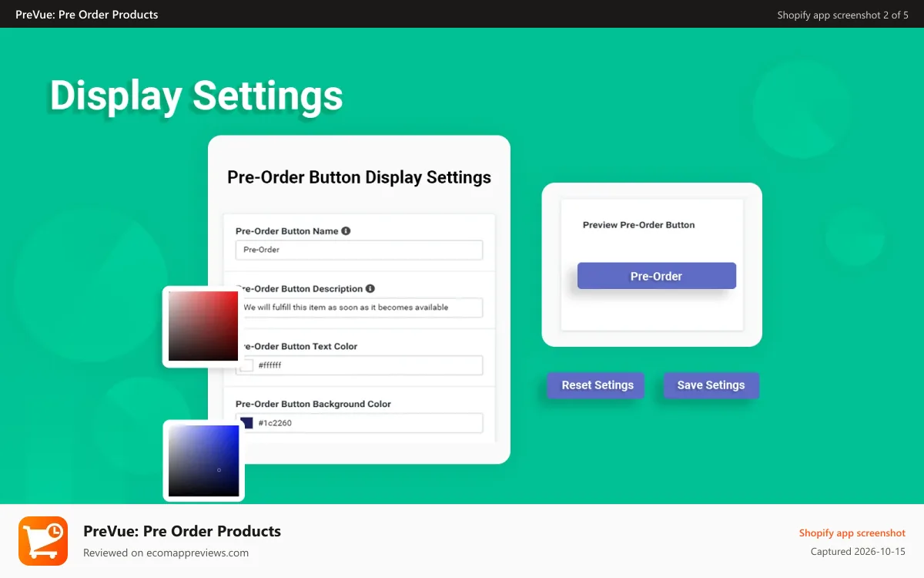Click the Display Settings title text
This screenshot has width=924, height=578.
[x=196, y=96]
